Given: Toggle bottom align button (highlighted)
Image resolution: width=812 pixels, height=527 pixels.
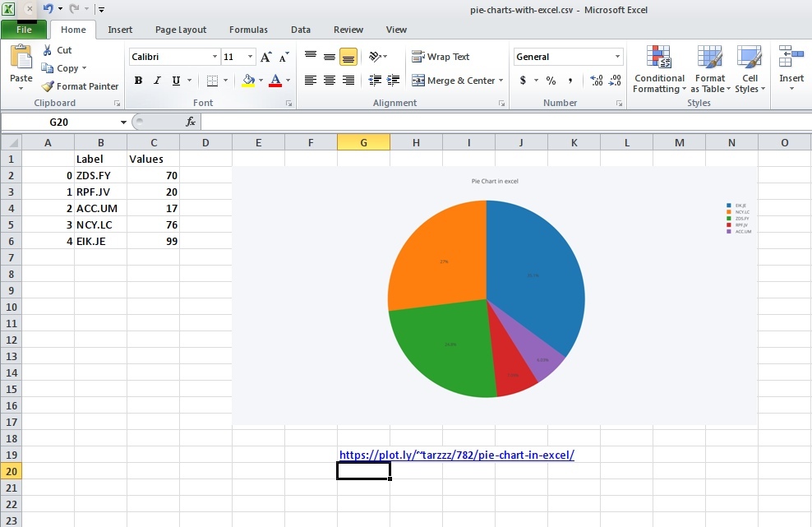Looking at the screenshot, I should (348, 57).
